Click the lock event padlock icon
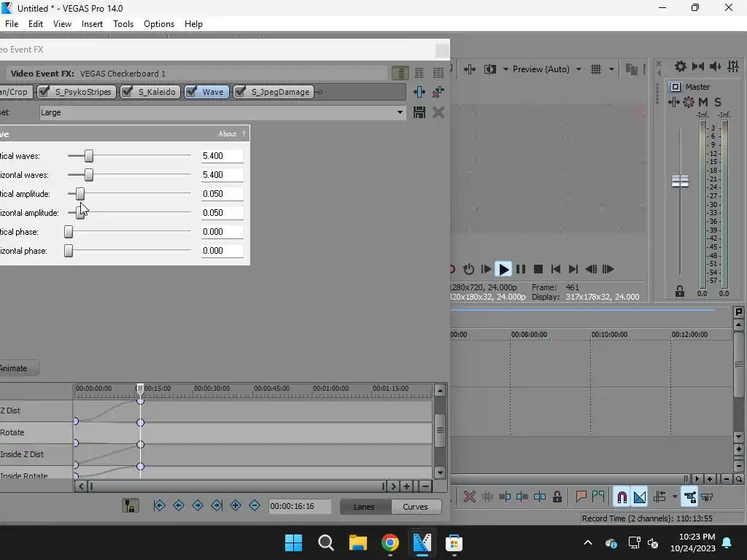Viewport: 747px width, 560px height. pyautogui.click(x=557, y=497)
